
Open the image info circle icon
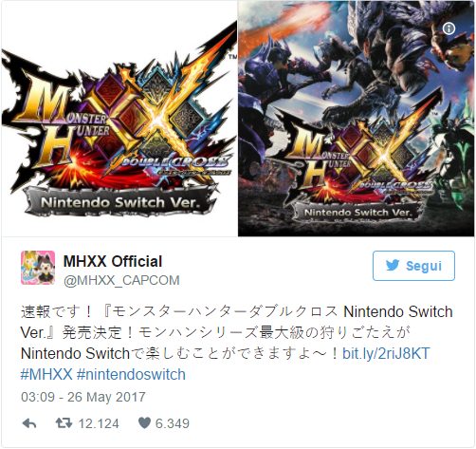pyautogui.click(x=449, y=28)
